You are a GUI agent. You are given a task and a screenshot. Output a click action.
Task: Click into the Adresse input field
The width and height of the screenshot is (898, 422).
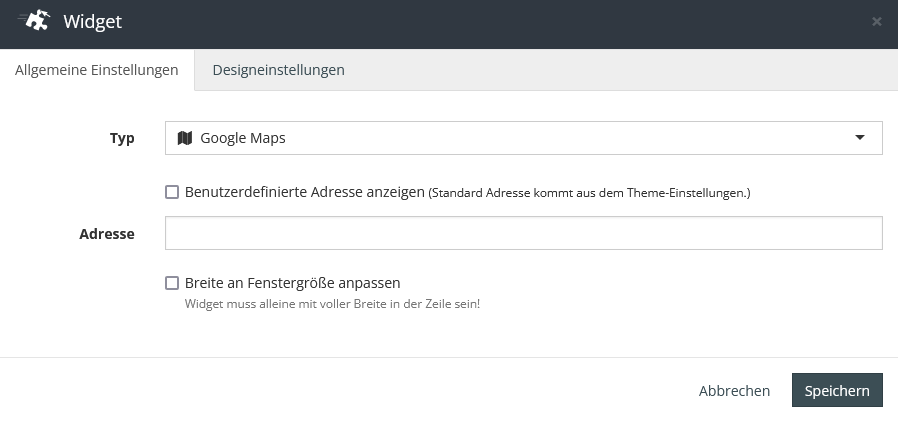pos(523,233)
